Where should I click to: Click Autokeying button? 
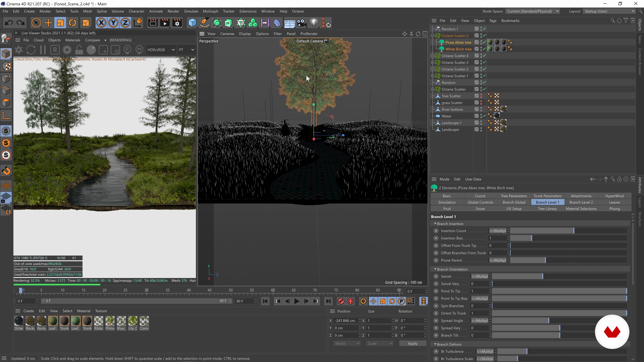pyautogui.click(x=351, y=301)
